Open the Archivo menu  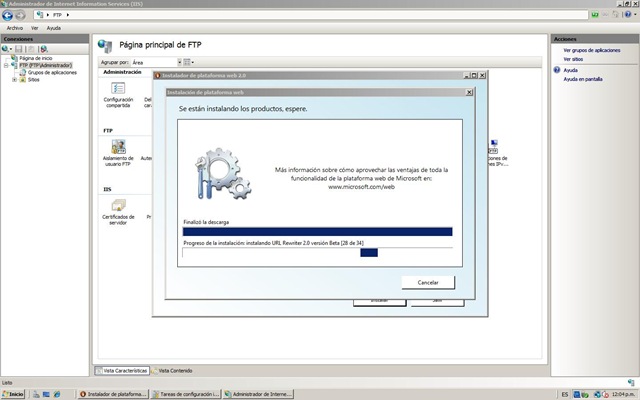(x=15, y=28)
